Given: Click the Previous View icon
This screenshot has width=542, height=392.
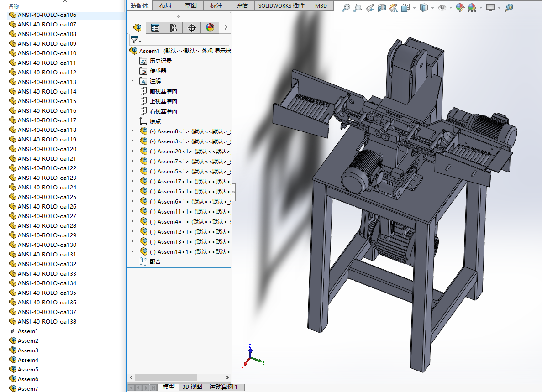Looking at the screenshot, I should (x=370, y=7).
